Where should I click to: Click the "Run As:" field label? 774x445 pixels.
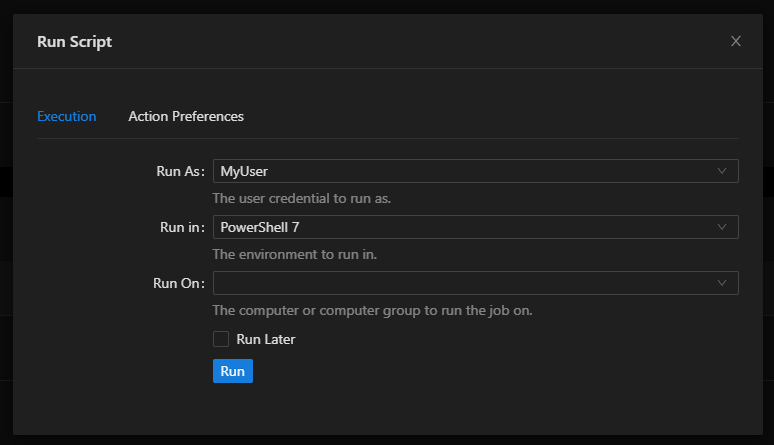[x=180, y=171]
